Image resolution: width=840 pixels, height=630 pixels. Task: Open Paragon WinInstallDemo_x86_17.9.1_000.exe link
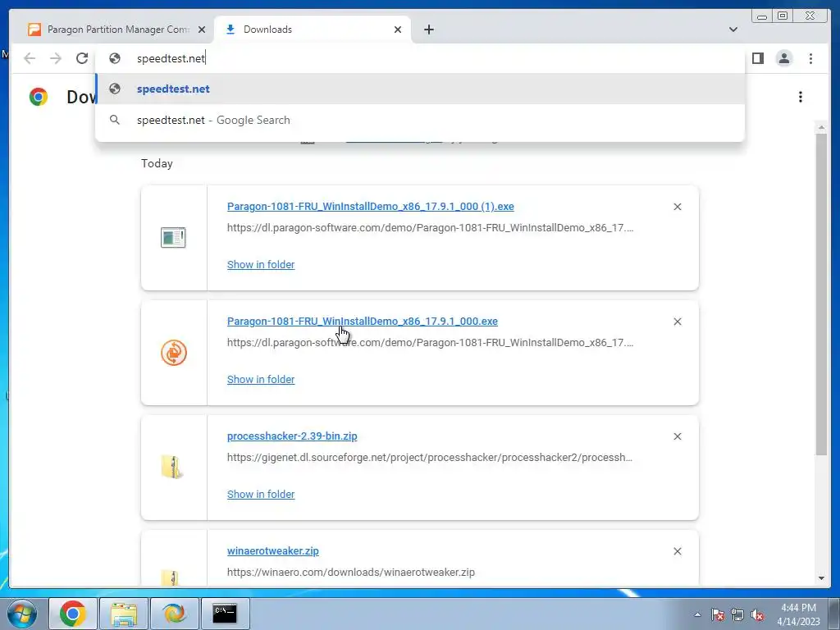[x=362, y=321]
